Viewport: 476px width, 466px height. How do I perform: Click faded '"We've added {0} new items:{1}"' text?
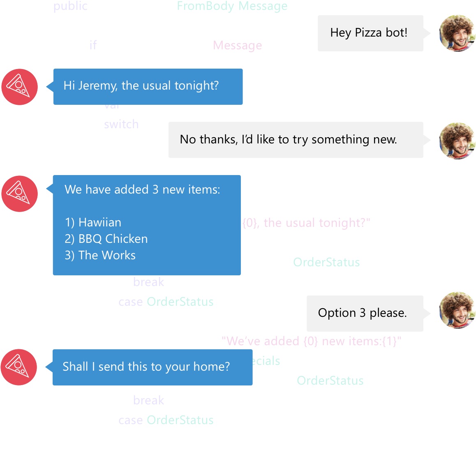point(311,341)
